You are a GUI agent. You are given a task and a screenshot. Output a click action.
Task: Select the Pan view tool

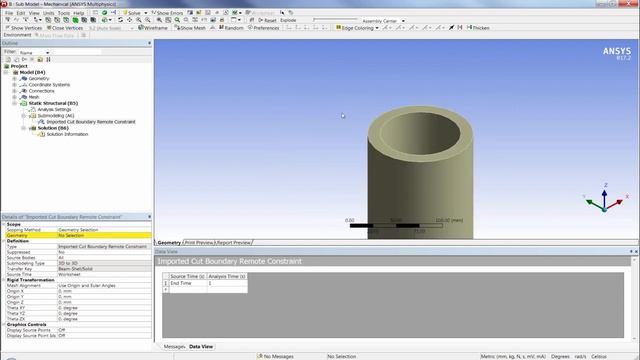[x=129, y=20]
